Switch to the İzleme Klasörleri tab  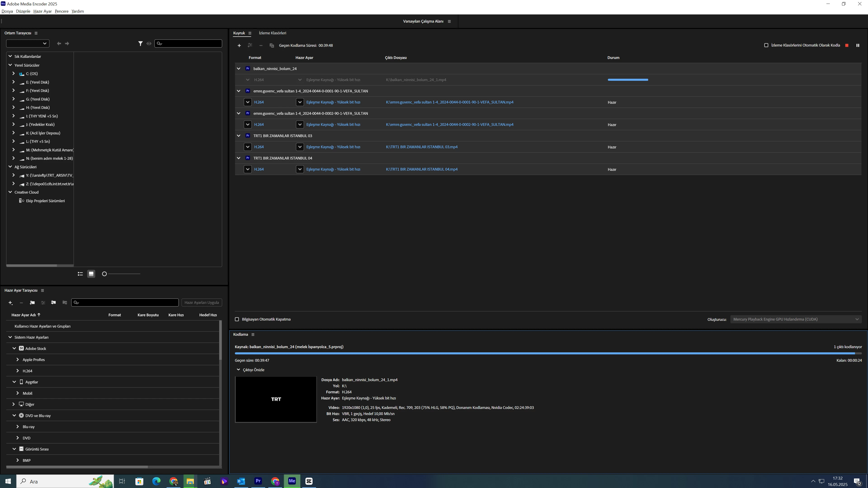tap(272, 33)
